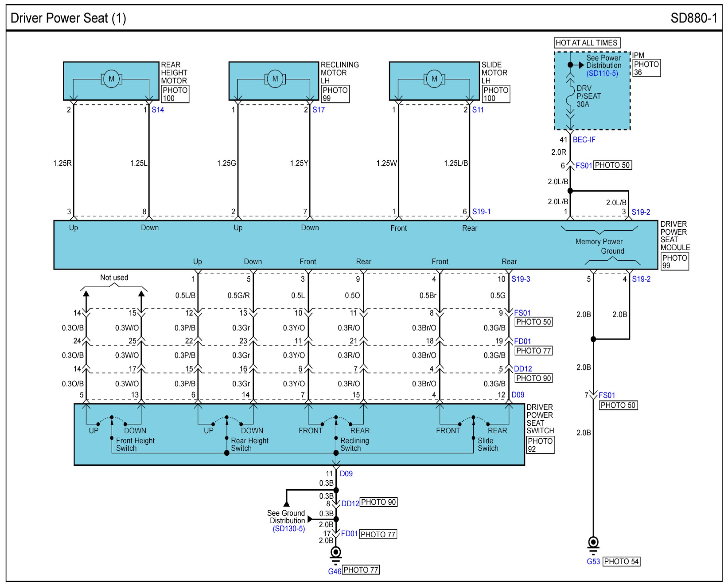Select the S19-1 connector reference

(481, 212)
